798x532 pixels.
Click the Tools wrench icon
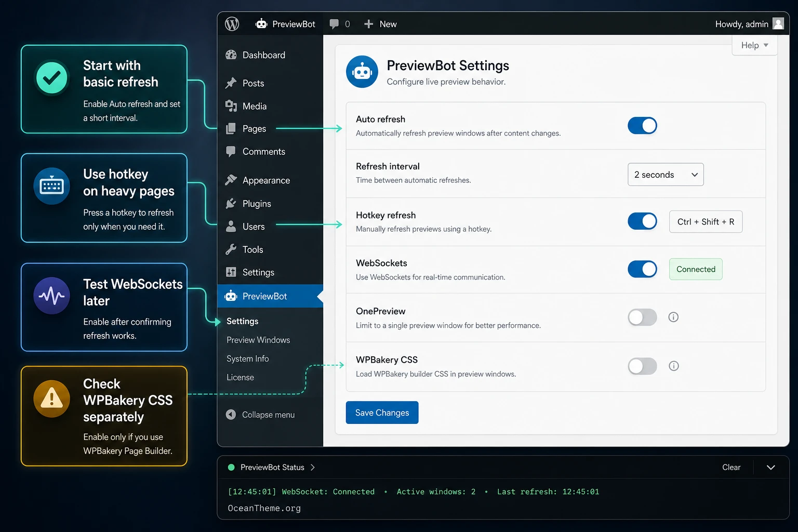[x=231, y=249]
